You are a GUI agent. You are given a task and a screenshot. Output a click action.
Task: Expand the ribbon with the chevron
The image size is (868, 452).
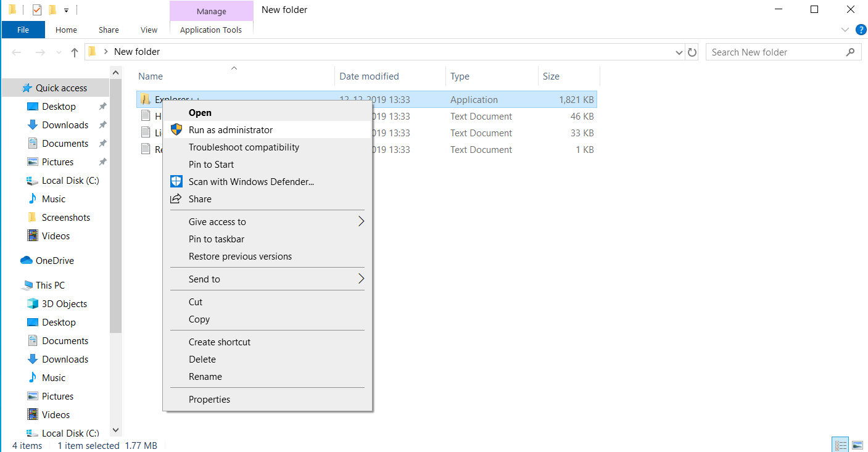(845, 30)
